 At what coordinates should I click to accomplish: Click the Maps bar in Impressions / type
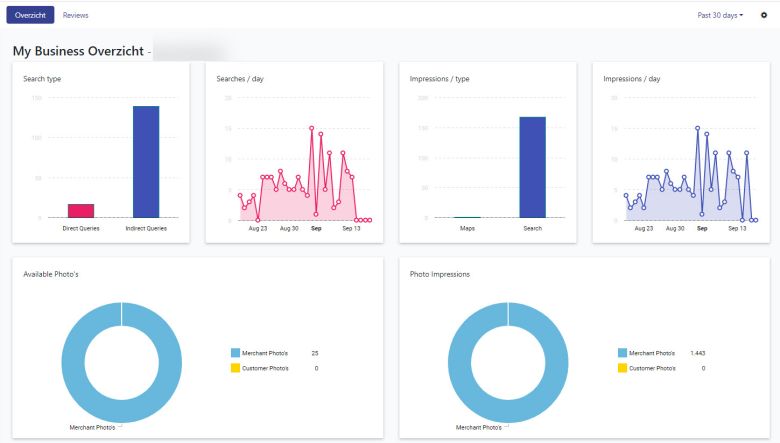467,217
